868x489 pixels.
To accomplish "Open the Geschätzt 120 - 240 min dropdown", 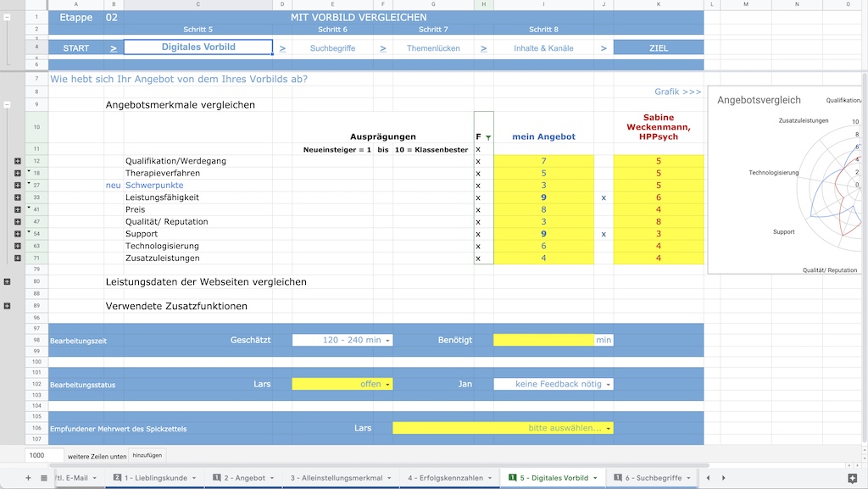I will click(387, 341).
